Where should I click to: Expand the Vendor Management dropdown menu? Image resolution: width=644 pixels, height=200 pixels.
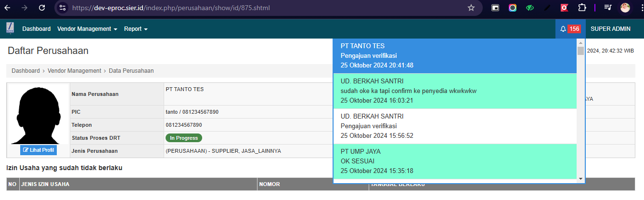pyautogui.click(x=87, y=29)
